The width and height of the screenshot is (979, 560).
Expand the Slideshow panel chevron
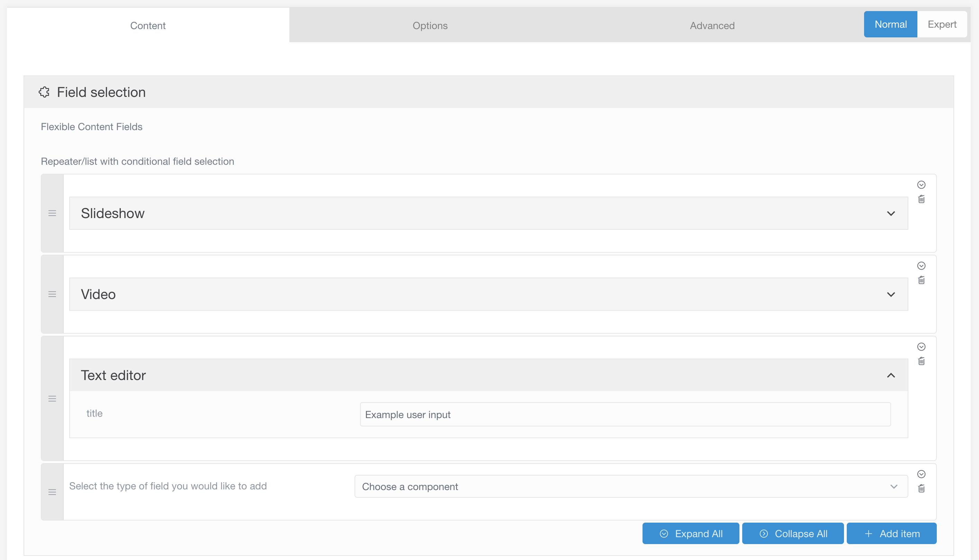[891, 214]
